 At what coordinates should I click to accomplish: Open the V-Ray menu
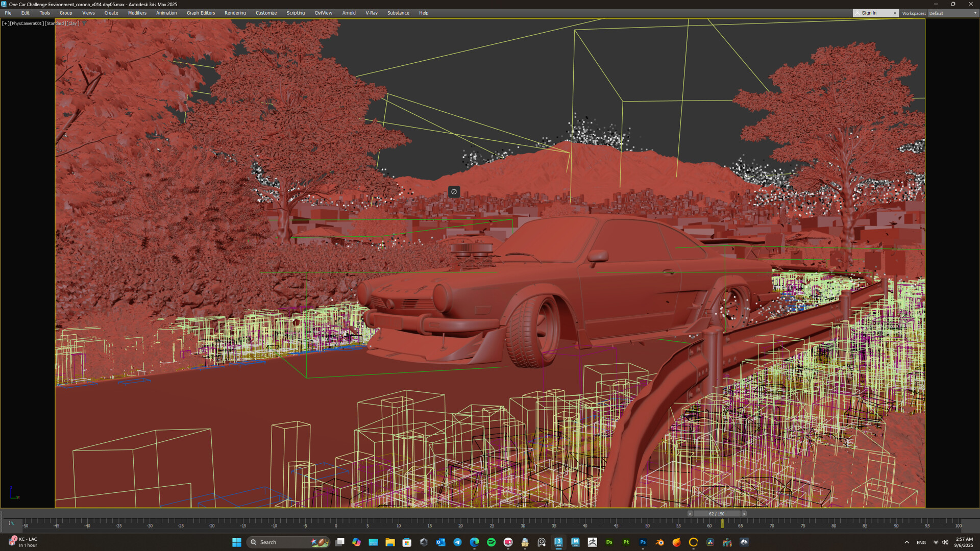coord(372,13)
